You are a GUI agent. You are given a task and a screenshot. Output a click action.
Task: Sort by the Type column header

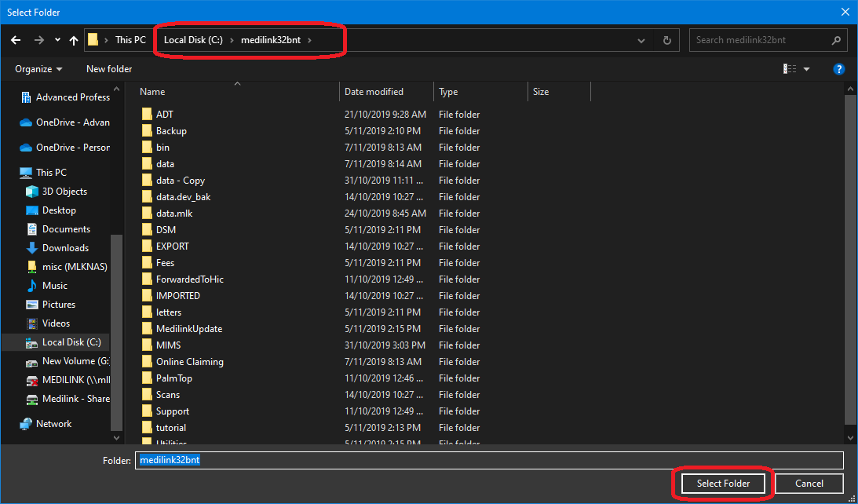pos(448,91)
